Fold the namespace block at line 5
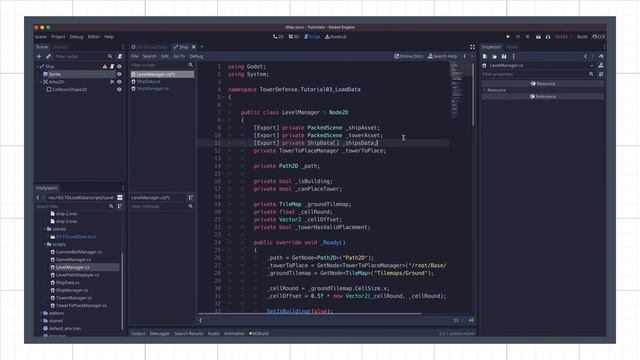Image resolution: width=640 pixels, height=360 pixels. click(x=224, y=97)
